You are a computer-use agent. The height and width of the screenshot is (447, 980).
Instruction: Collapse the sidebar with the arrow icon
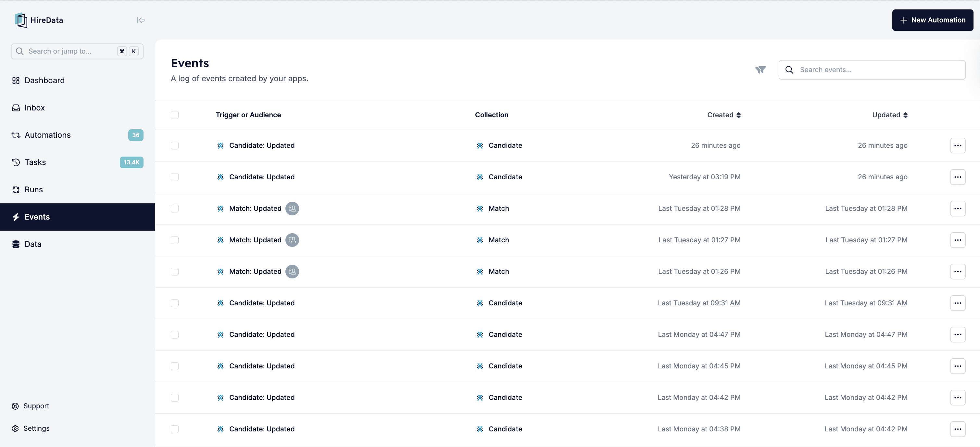point(140,20)
